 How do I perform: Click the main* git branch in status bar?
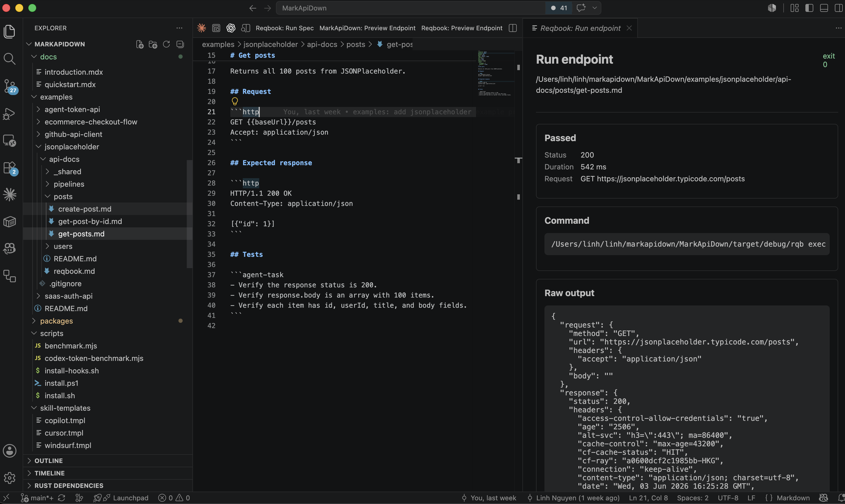37,498
